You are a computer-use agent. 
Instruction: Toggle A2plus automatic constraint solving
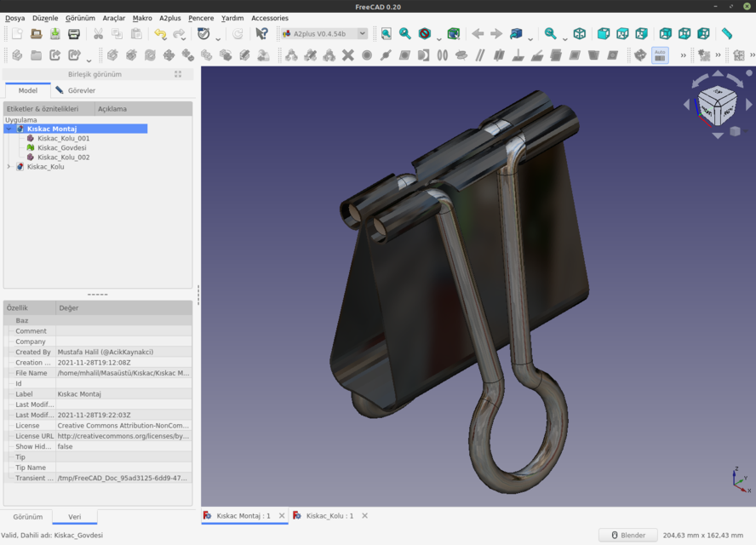click(659, 54)
